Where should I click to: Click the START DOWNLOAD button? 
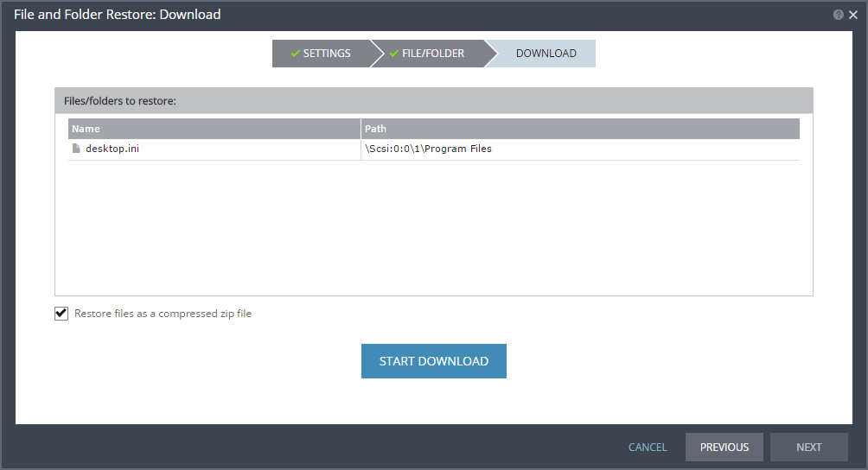pyautogui.click(x=434, y=361)
